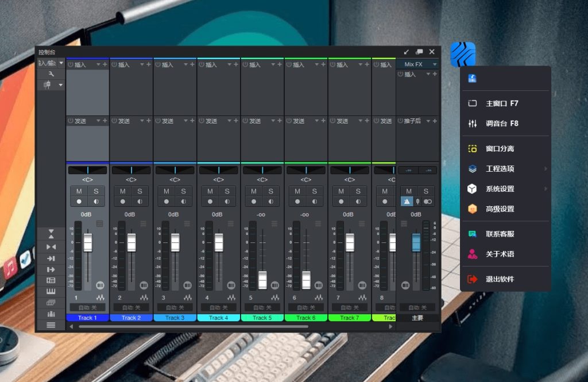Click the blue icon atop the popup menu

pos(473,78)
